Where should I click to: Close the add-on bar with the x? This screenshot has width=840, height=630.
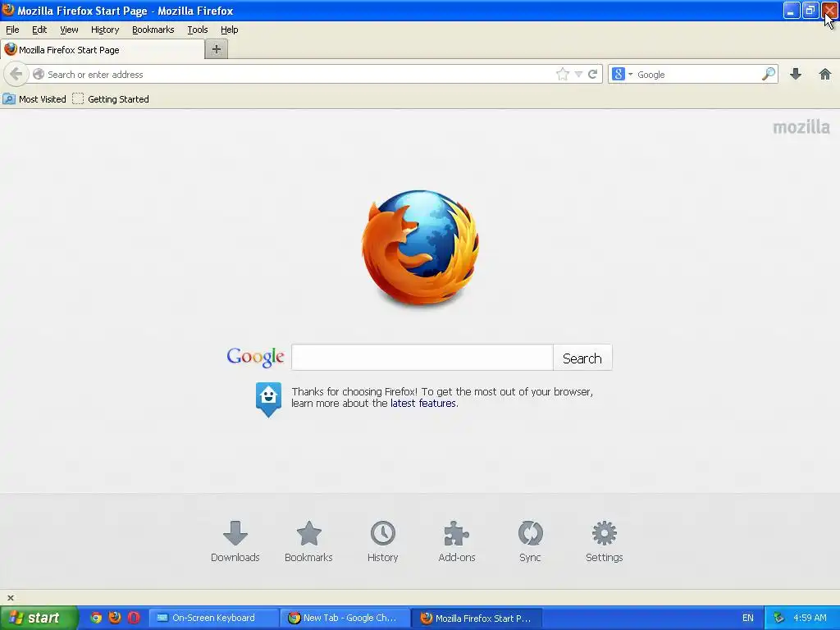(10, 597)
